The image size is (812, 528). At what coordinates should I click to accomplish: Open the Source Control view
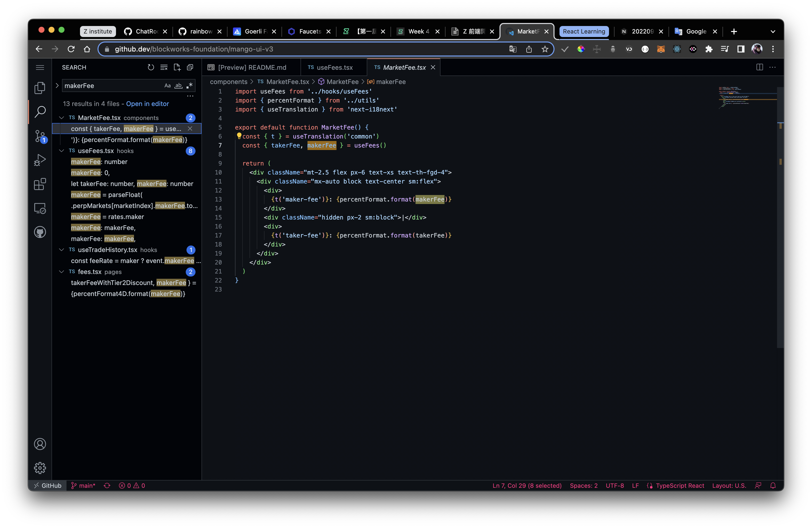(x=40, y=136)
